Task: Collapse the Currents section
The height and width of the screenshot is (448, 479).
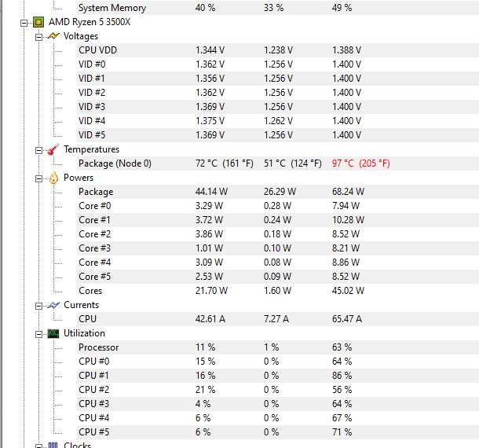Action: pyautogui.click(x=38, y=305)
